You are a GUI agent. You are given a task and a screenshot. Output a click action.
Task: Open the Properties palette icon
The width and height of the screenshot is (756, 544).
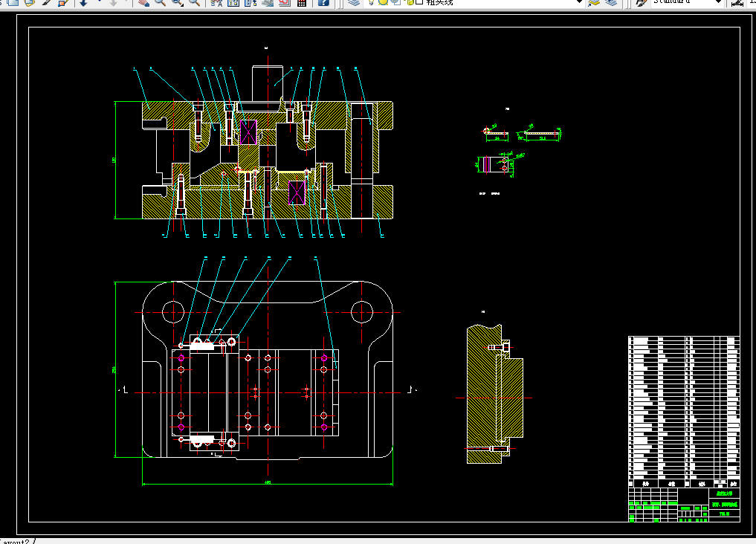tap(216, 2)
